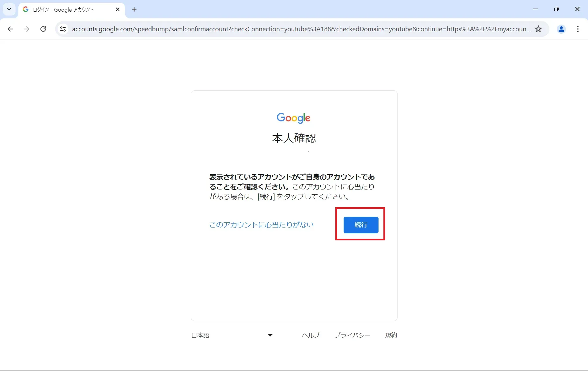Open the このアカウントに心当たりがない link
Viewport: 588px width, 371px height.
click(261, 225)
